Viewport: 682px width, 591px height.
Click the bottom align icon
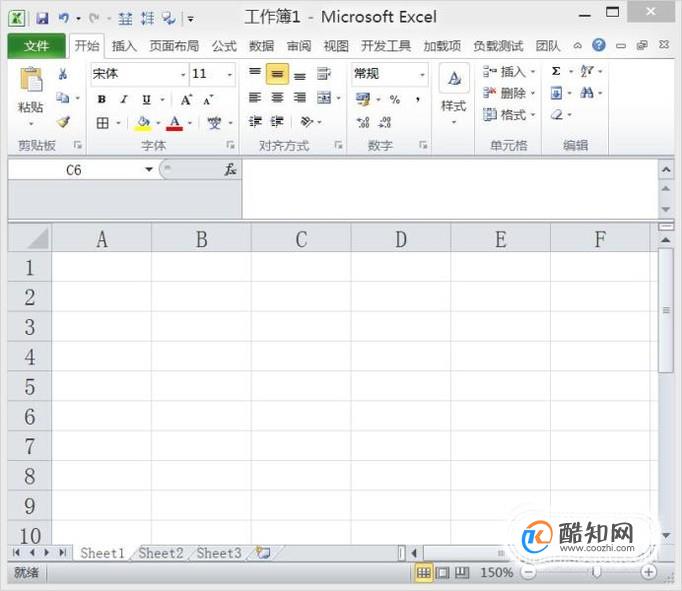tap(300, 75)
